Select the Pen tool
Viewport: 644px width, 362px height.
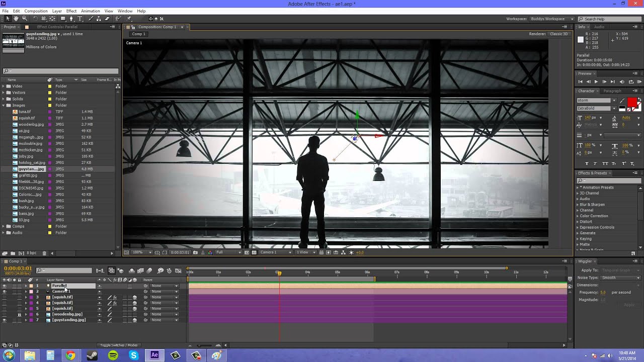tap(71, 19)
